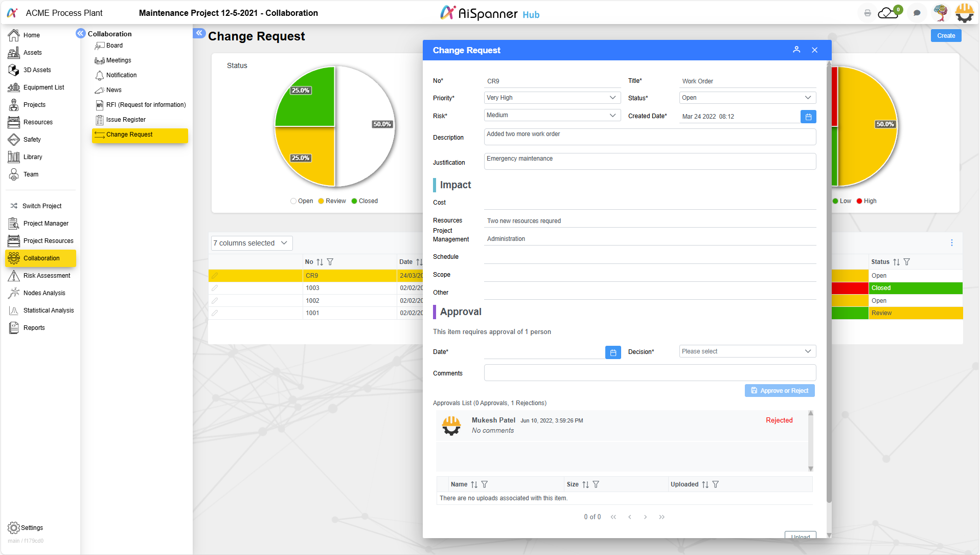The image size is (980, 555).
Task: Expand the 7 columns selected selector
Action: [250, 243]
